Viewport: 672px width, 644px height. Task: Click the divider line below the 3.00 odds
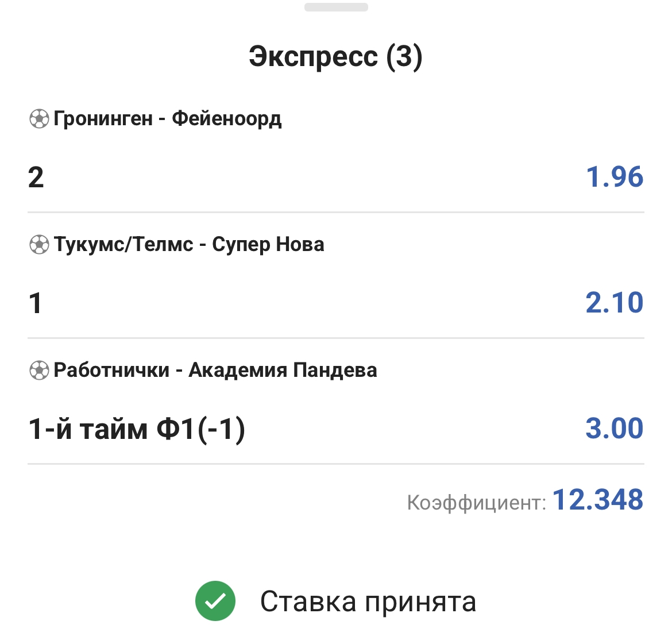click(x=336, y=464)
